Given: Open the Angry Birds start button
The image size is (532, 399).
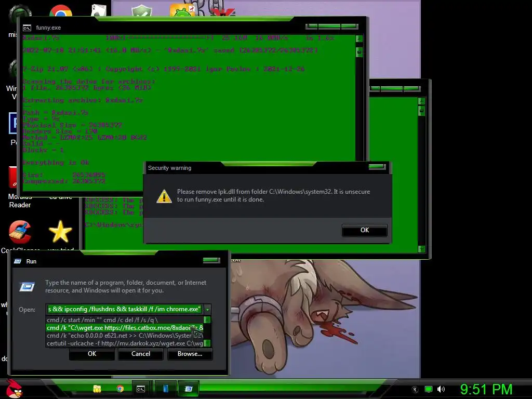Looking at the screenshot, I should click(14, 388).
